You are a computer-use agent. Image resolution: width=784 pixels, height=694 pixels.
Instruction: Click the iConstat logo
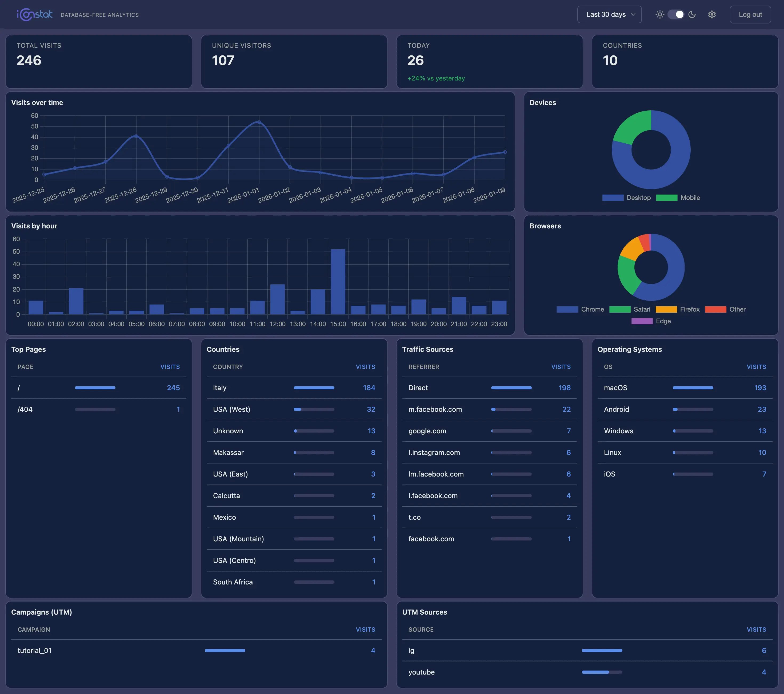(x=35, y=14)
